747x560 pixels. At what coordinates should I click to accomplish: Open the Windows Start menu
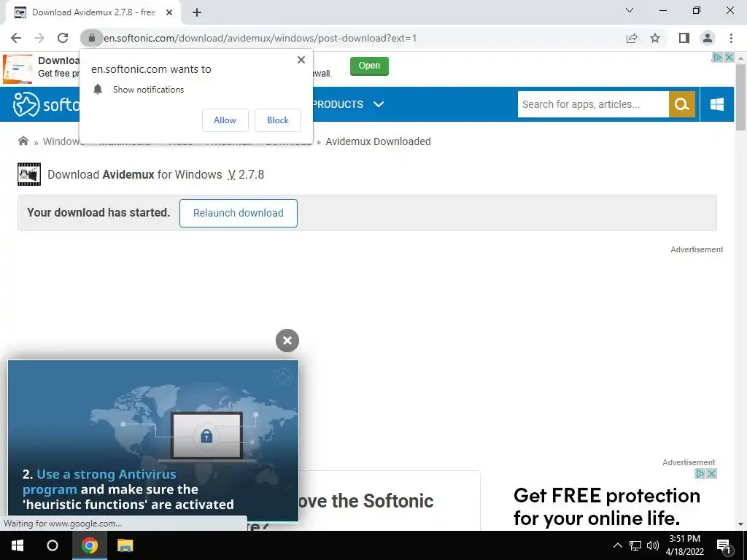(18, 545)
